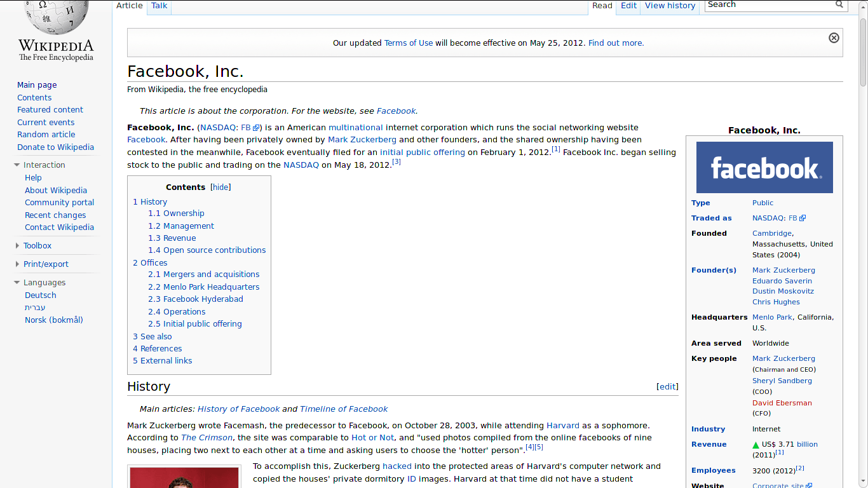Collapse the Interaction sidebar section
868x488 pixels.
coord(17,165)
